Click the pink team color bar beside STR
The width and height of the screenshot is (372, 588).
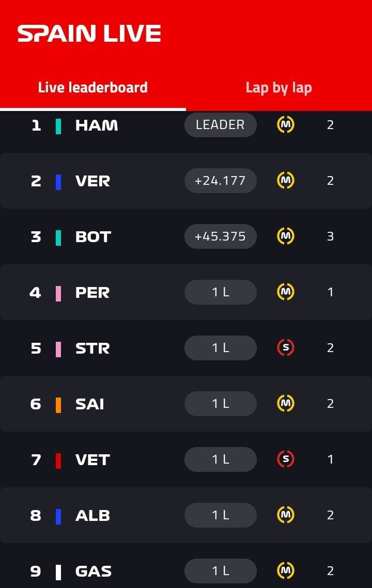[x=58, y=349]
